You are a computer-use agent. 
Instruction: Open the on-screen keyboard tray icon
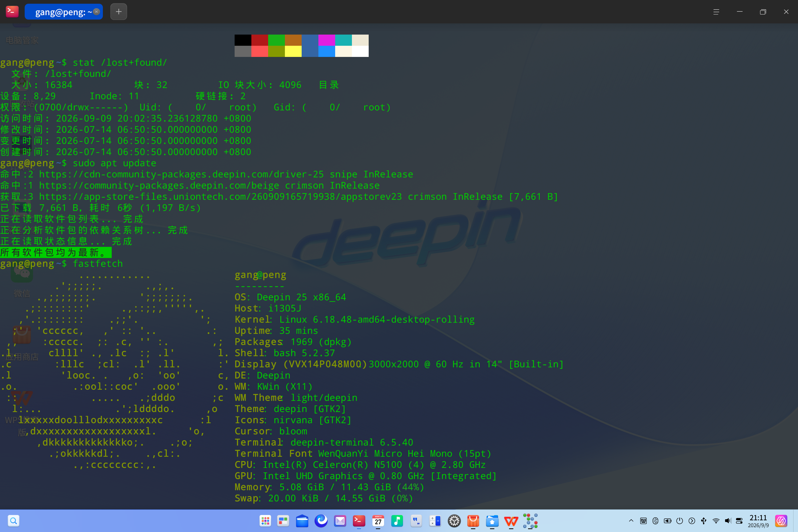(643, 521)
